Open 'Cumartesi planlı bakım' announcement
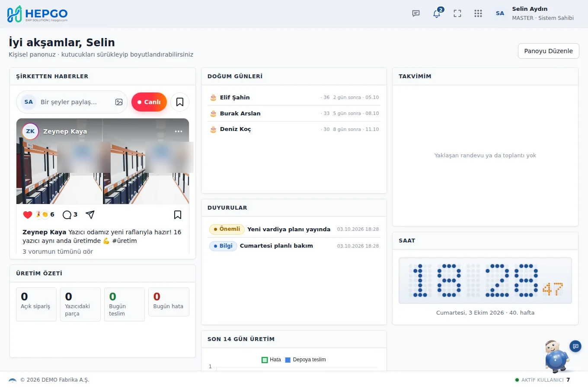 [294, 246]
